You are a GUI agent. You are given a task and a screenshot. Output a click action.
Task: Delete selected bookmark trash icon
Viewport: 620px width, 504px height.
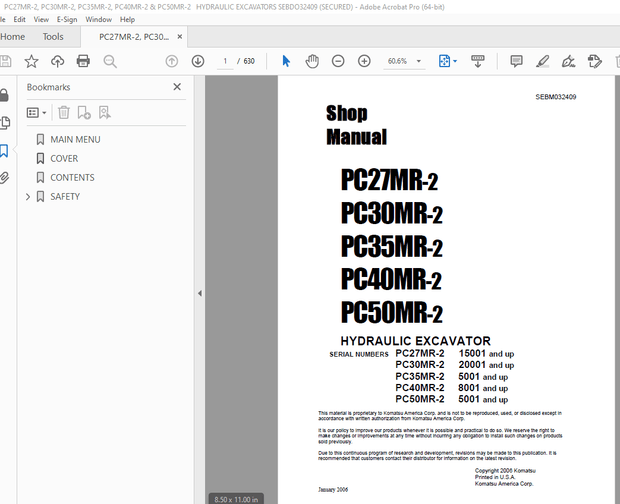click(x=64, y=113)
